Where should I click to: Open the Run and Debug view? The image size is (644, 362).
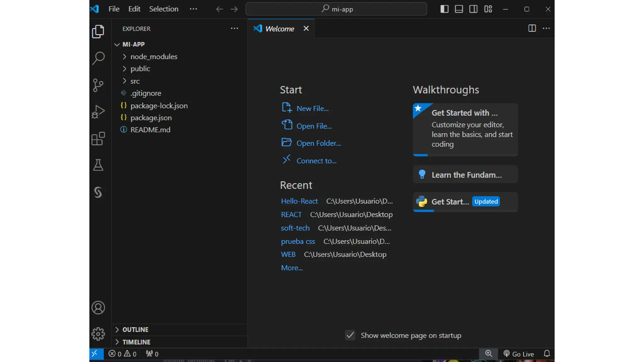tap(98, 112)
